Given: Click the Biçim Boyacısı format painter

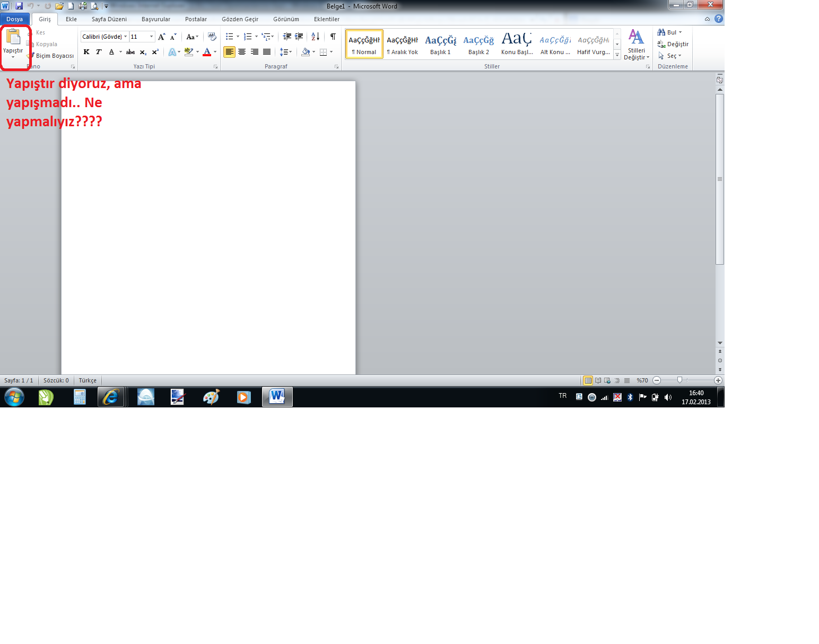Looking at the screenshot, I should pos(54,56).
